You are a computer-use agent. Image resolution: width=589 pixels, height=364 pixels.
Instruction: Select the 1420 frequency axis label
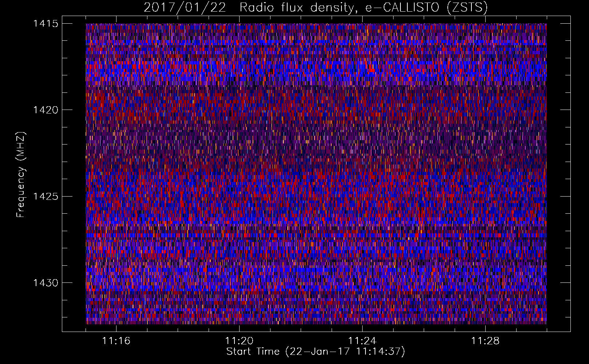point(46,110)
